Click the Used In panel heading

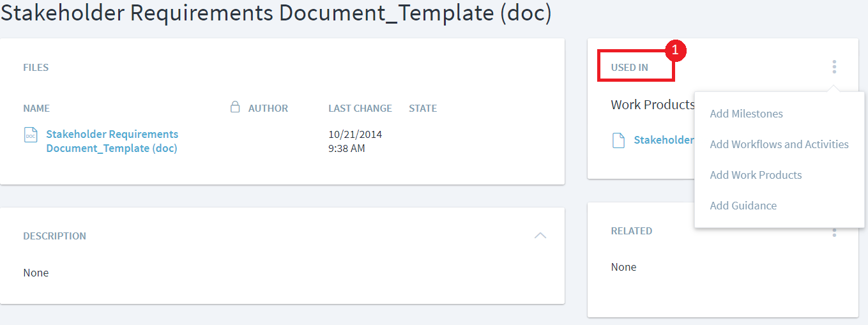tap(629, 68)
